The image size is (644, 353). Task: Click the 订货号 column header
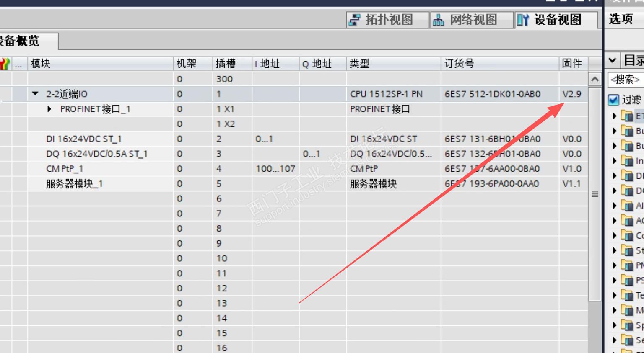point(500,64)
